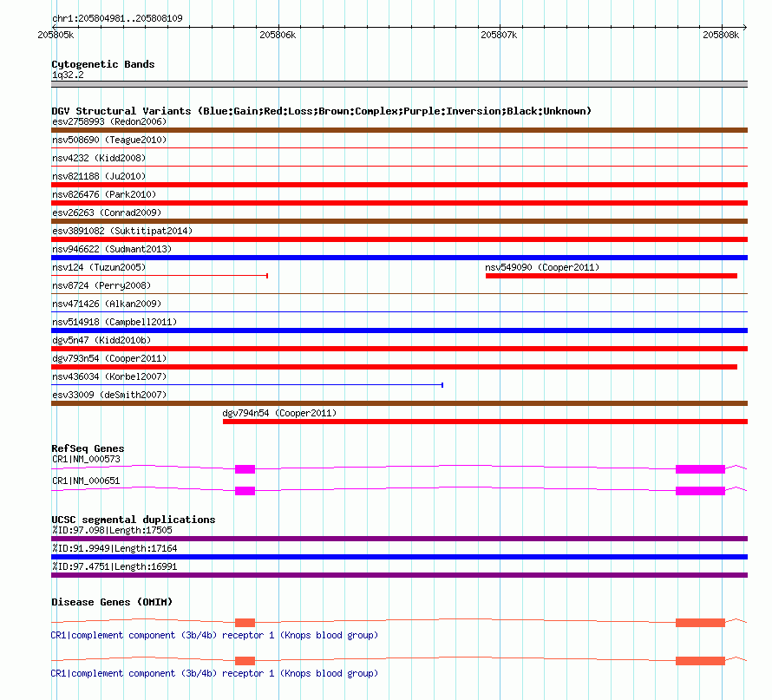Click the nsv8724 (Perry2008) label
The width and height of the screenshot is (772, 700).
(101, 285)
